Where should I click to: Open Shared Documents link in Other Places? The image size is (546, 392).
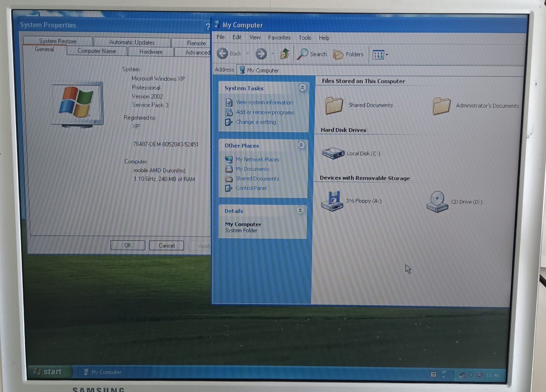[x=257, y=178]
